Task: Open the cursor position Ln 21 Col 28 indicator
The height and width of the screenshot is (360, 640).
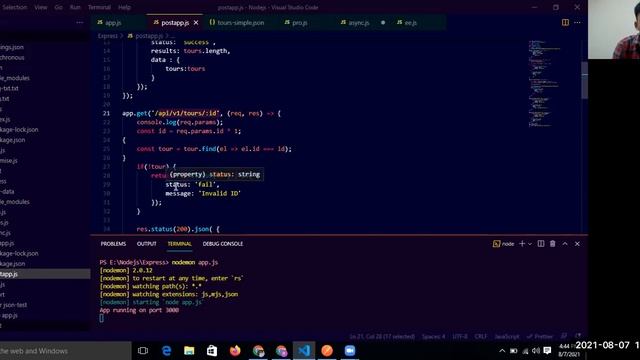Action: 382,337
